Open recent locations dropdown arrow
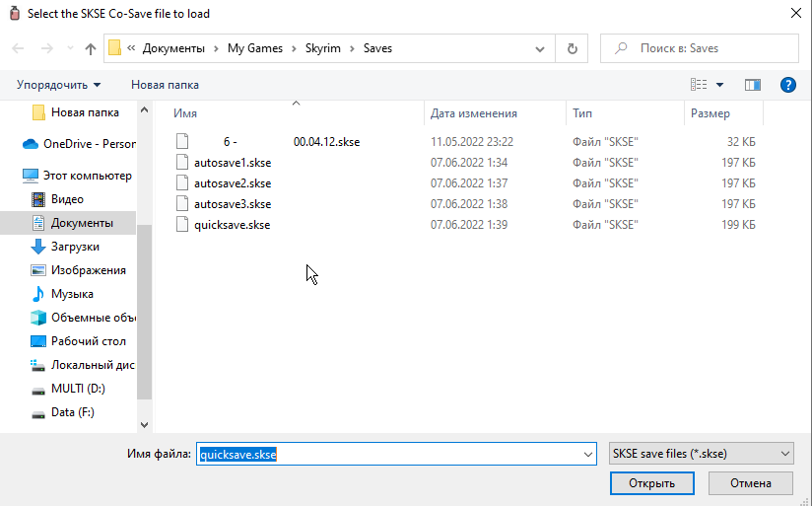The width and height of the screenshot is (812, 506). tap(70, 48)
